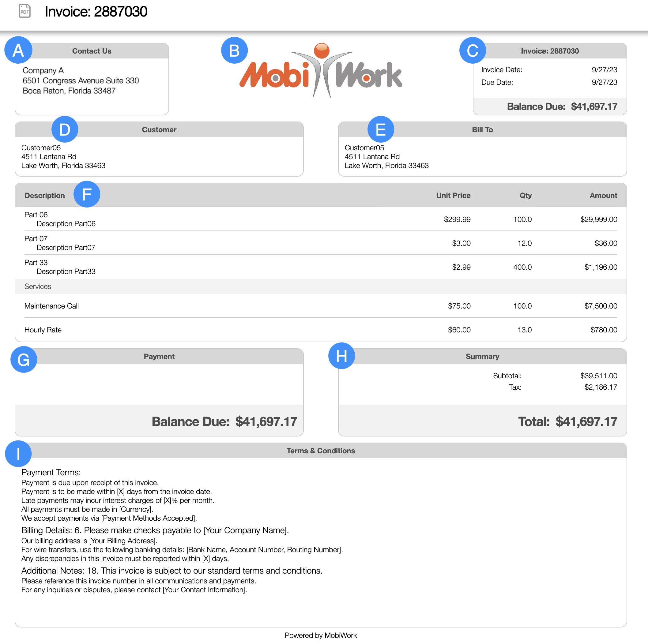The height and width of the screenshot is (644, 648).
Task: Click the Payment panel Balance Due
Action: (224, 421)
